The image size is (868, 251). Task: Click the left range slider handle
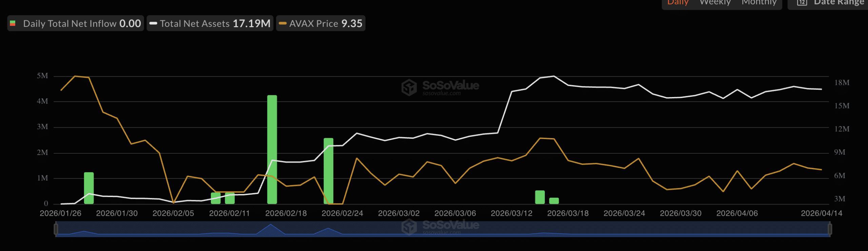[56, 229]
